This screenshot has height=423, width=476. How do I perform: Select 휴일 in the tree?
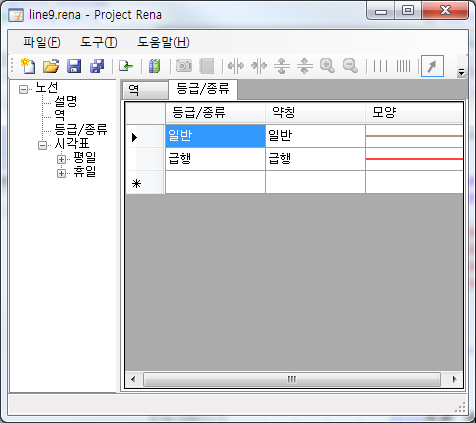[85, 172]
